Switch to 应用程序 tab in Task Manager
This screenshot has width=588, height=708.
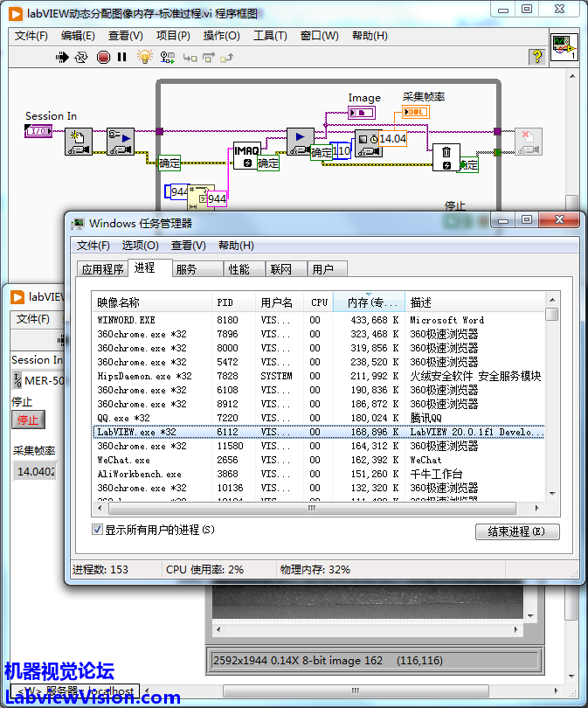[x=102, y=269]
